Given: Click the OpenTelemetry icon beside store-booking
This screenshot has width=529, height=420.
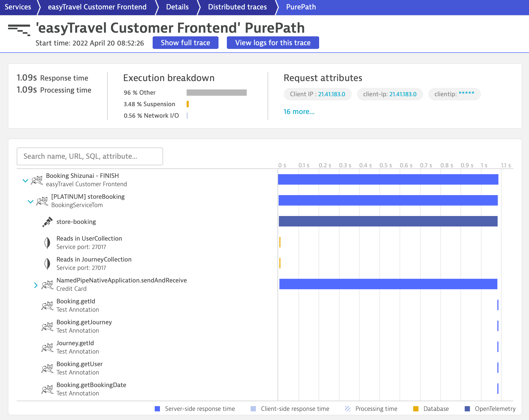Looking at the screenshot, I should pyautogui.click(x=47, y=222).
